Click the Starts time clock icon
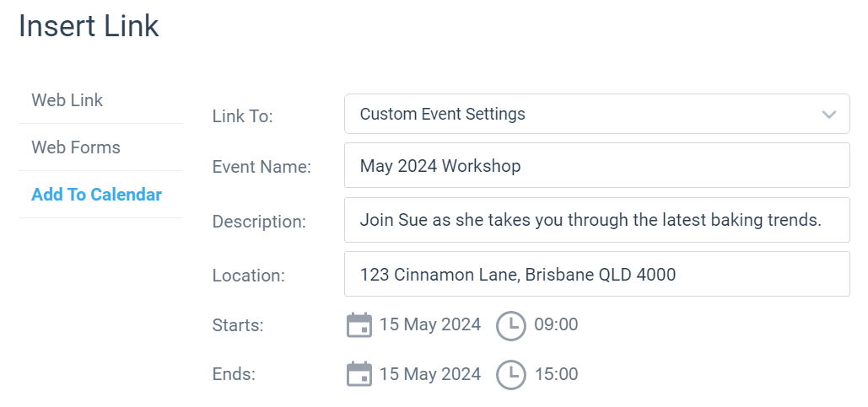This screenshot has width=868, height=407. click(x=511, y=326)
